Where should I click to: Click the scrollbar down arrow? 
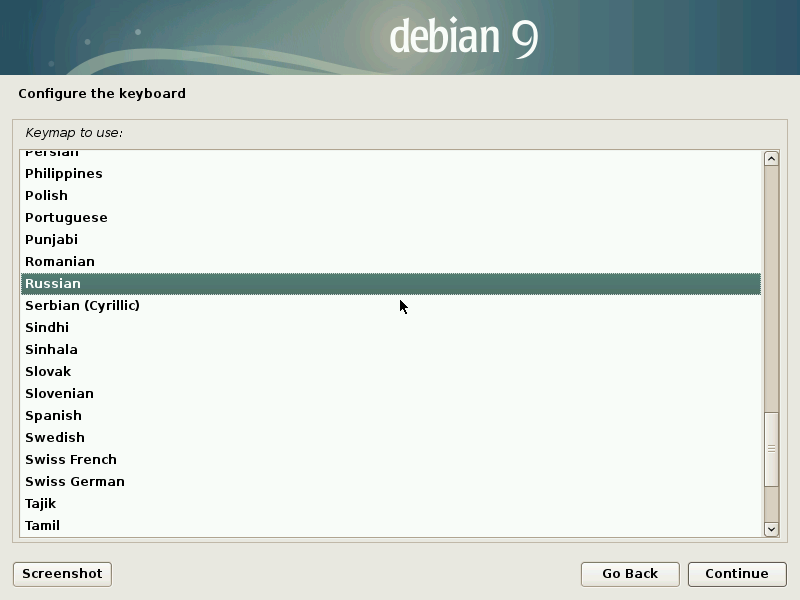[771, 529]
